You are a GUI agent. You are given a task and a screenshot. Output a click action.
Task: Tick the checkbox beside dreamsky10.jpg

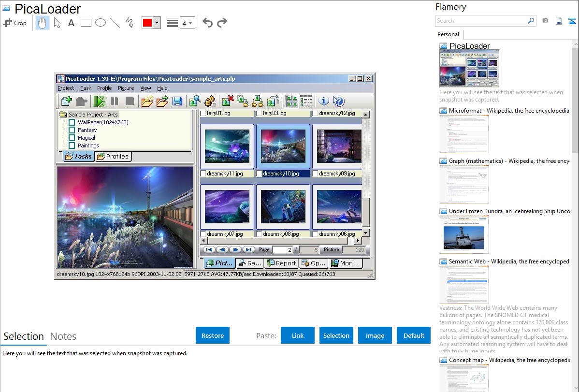point(259,174)
